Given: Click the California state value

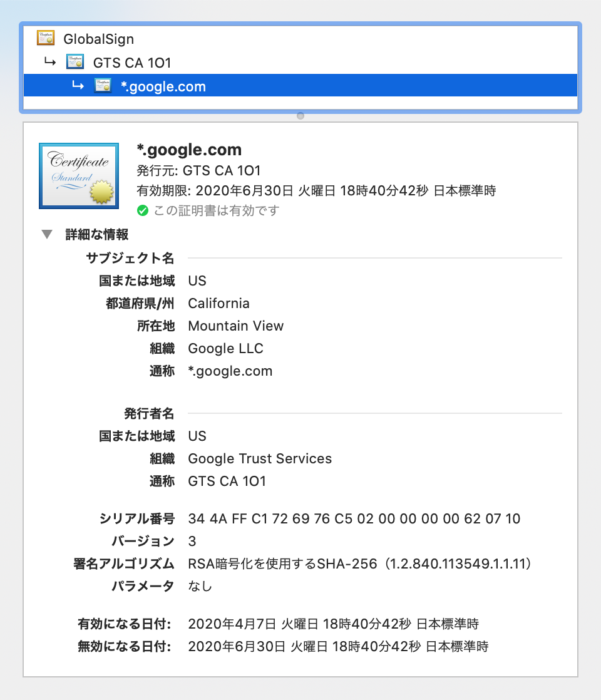Looking at the screenshot, I should coord(218,303).
